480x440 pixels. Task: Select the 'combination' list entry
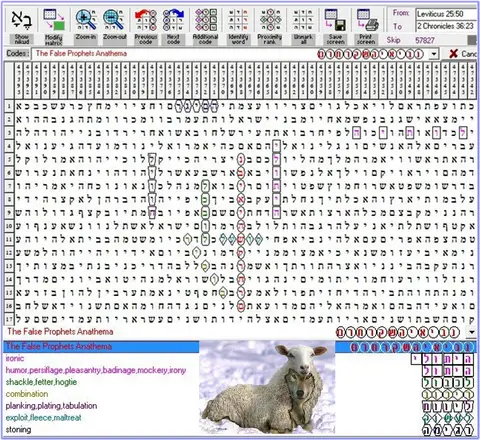tap(27, 394)
